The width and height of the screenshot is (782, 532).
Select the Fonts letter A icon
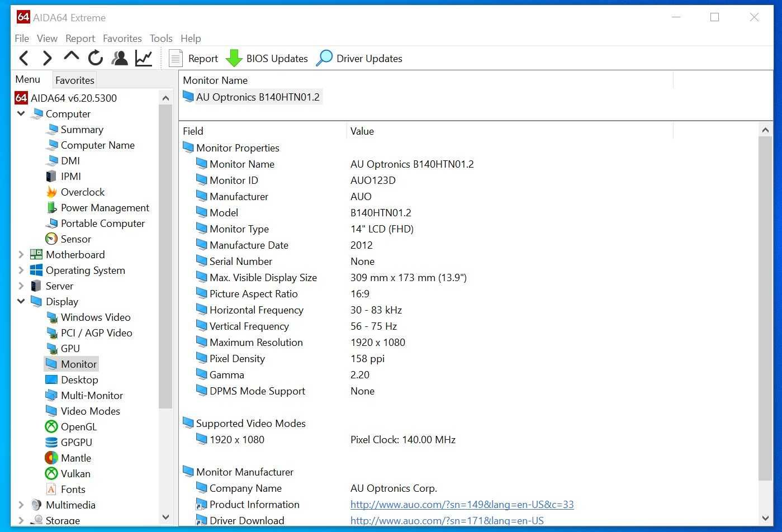coord(51,490)
